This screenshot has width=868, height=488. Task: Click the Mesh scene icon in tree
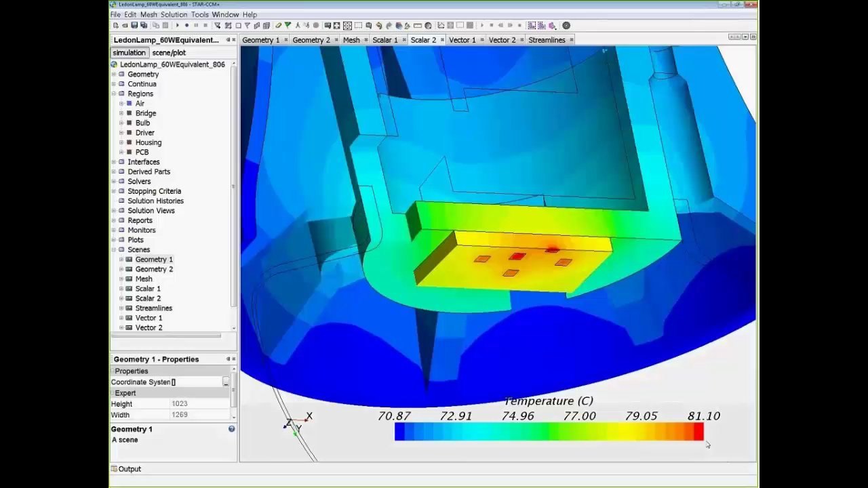[x=129, y=279]
